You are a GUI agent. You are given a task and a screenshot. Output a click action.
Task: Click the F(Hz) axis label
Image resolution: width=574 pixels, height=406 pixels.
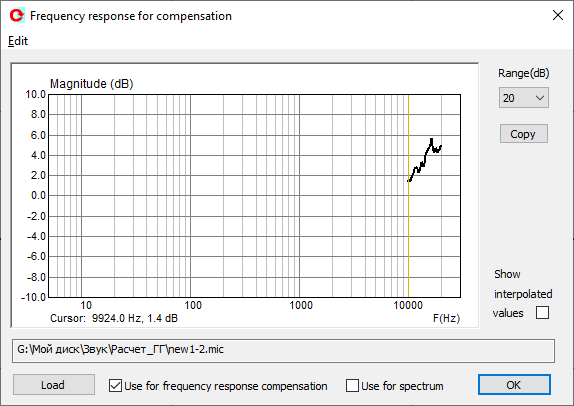click(x=446, y=318)
